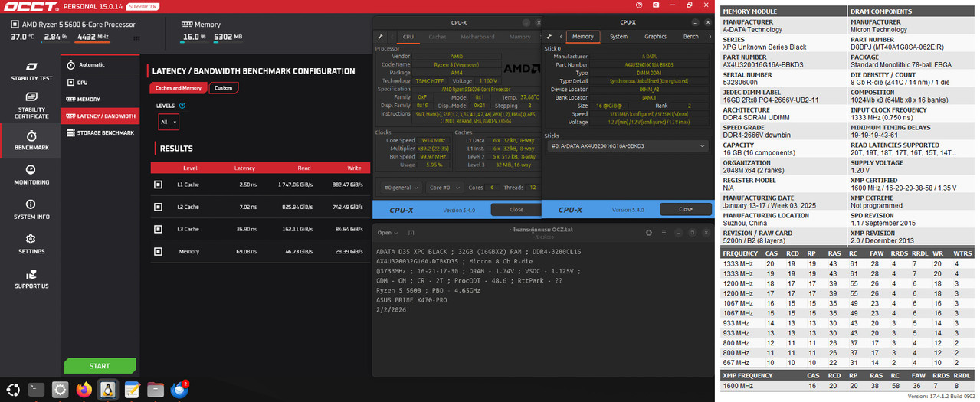Screen dimensions: 980x402
Task: Toggle the L3 Cache row checkbox
Action: (x=158, y=229)
